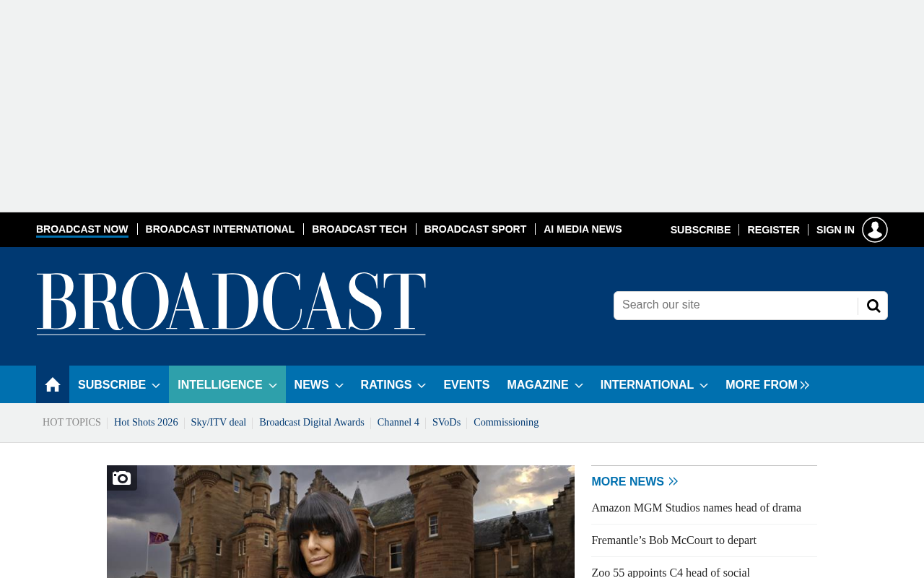This screenshot has width=924, height=578.
Task: Open Zoo 55 appoints C4 head story
Action: 671,572
